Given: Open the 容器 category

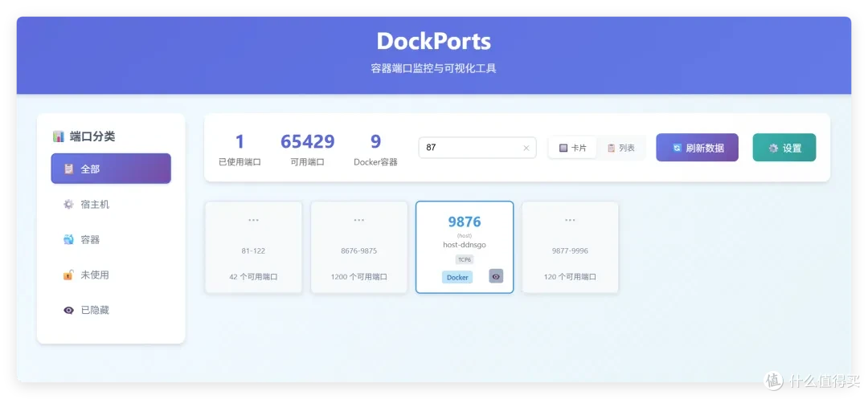Looking at the screenshot, I should (x=111, y=240).
